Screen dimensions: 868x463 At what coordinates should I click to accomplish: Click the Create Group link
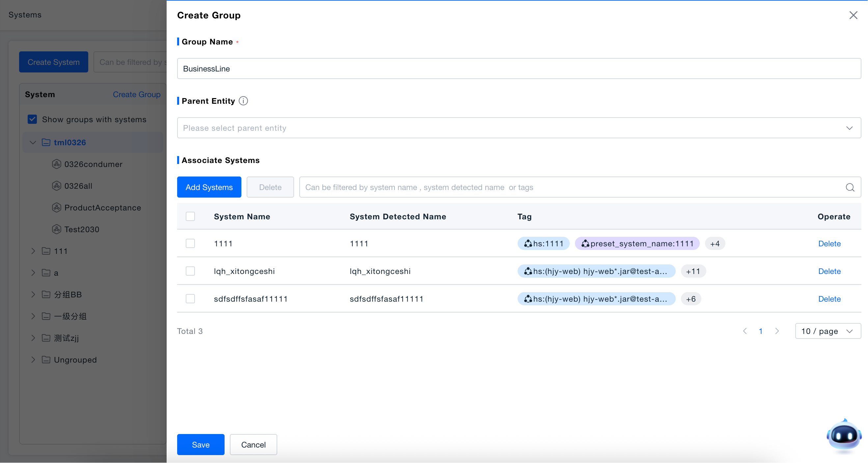click(x=136, y=95)
